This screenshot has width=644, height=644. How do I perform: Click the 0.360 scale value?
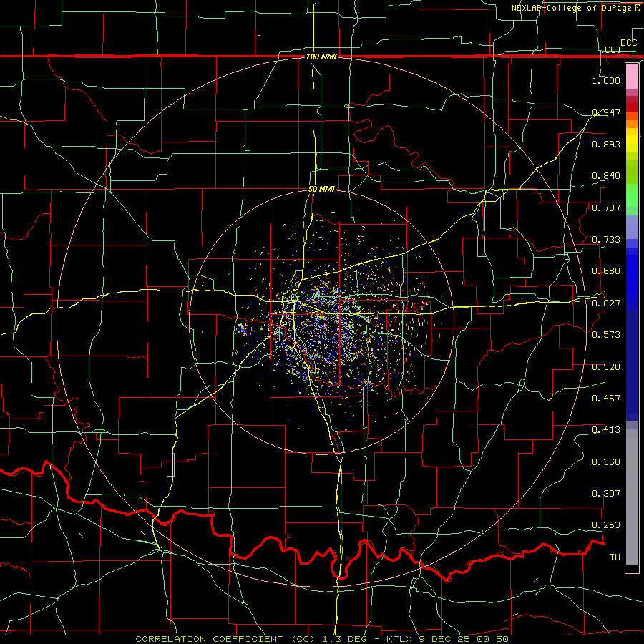point(606,462)
